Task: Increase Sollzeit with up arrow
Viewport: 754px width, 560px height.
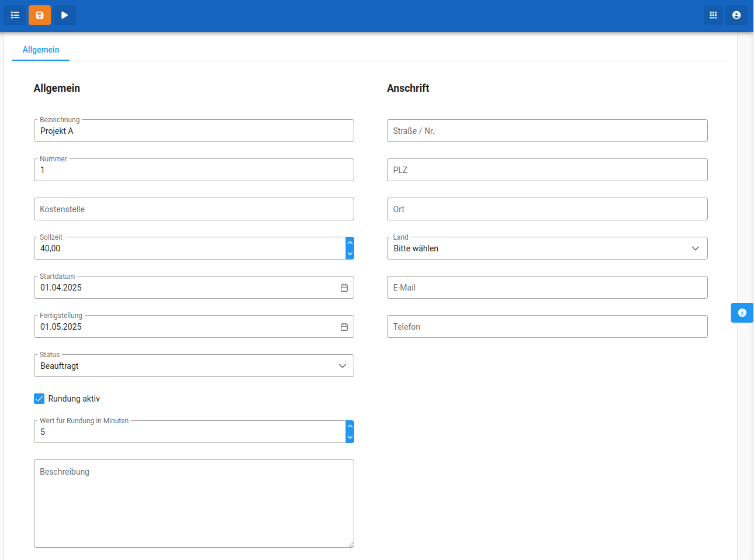Action: tap(350, 243)
